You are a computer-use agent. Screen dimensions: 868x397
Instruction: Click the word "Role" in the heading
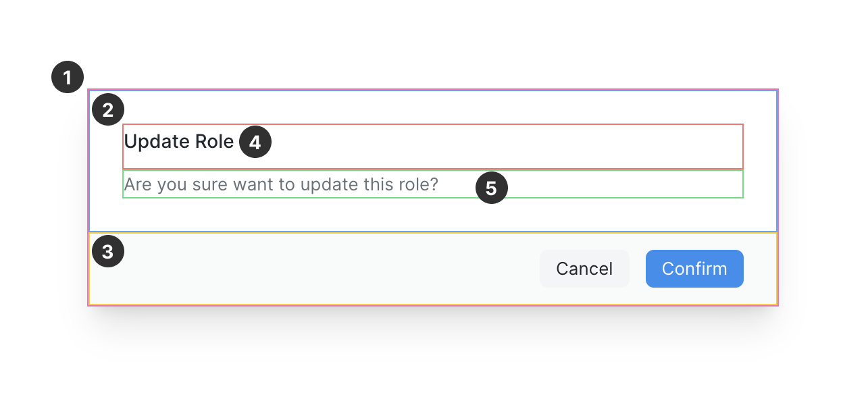(214, 142)
